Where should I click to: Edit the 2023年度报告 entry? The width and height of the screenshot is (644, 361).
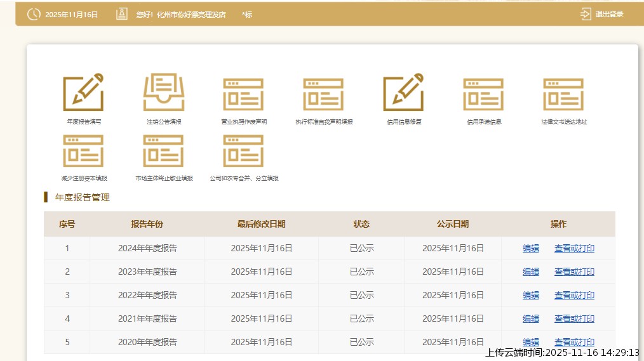530,272
